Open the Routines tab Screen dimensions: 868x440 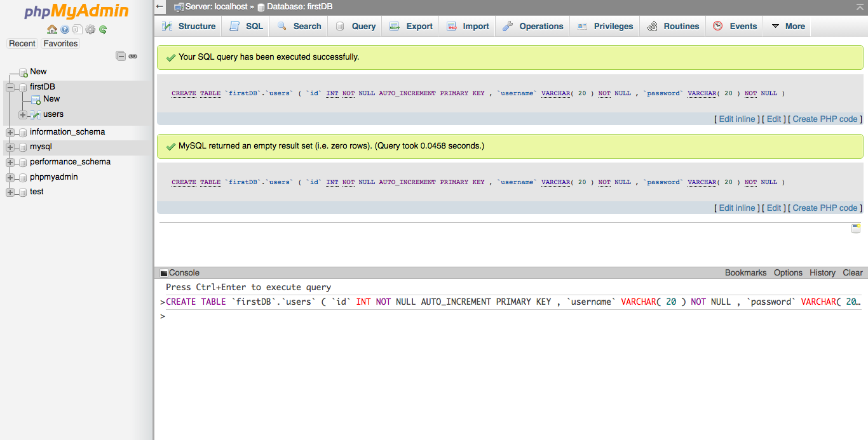pyautogui.click(x=673, y=26)
